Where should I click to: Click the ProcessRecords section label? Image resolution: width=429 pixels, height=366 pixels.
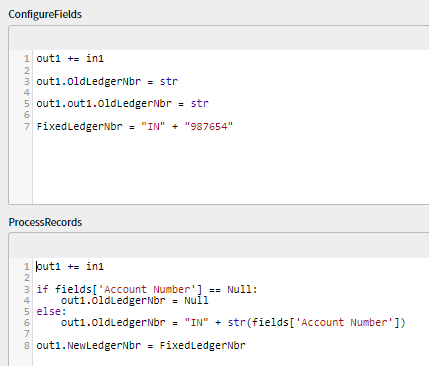coord(45,222)
